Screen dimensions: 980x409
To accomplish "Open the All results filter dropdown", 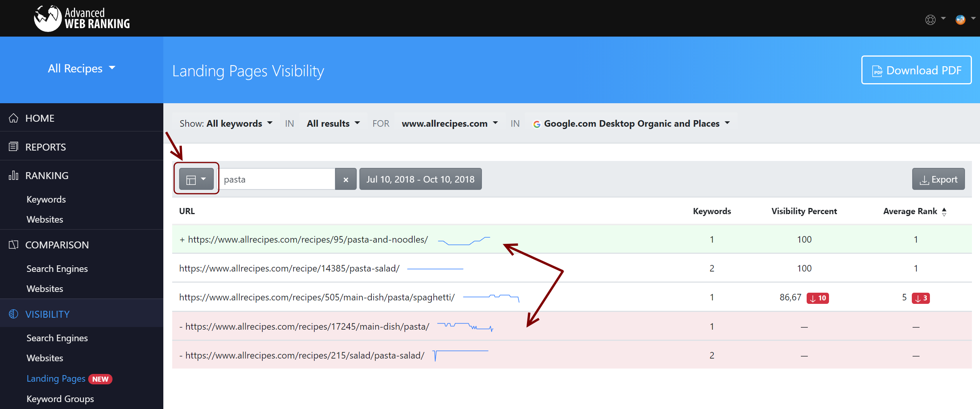I will coord(333,124).
